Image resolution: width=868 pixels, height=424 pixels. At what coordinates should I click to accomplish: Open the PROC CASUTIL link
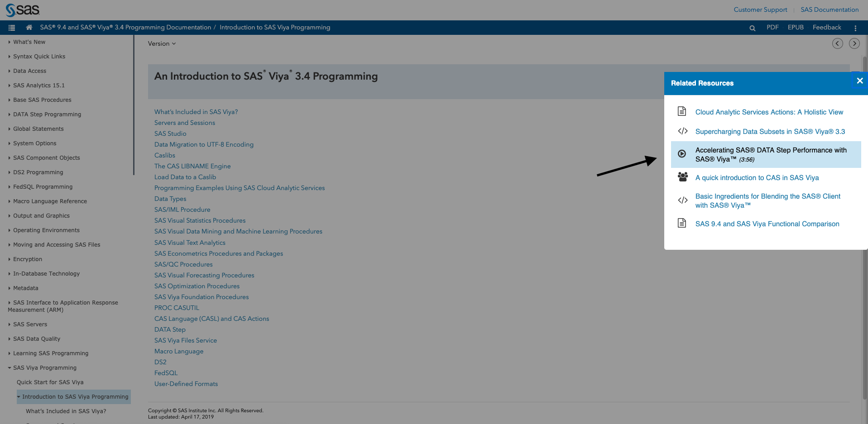click(x=177, y=308)
